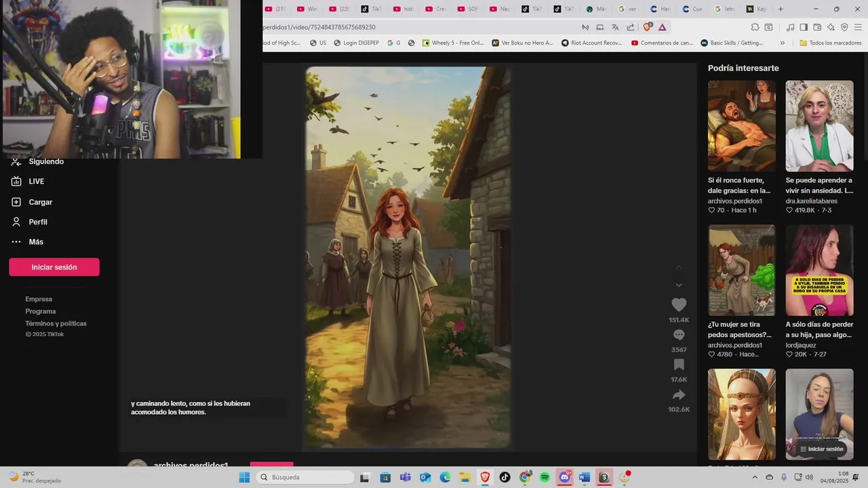Open Discord from the taskbar

point(565,477)
